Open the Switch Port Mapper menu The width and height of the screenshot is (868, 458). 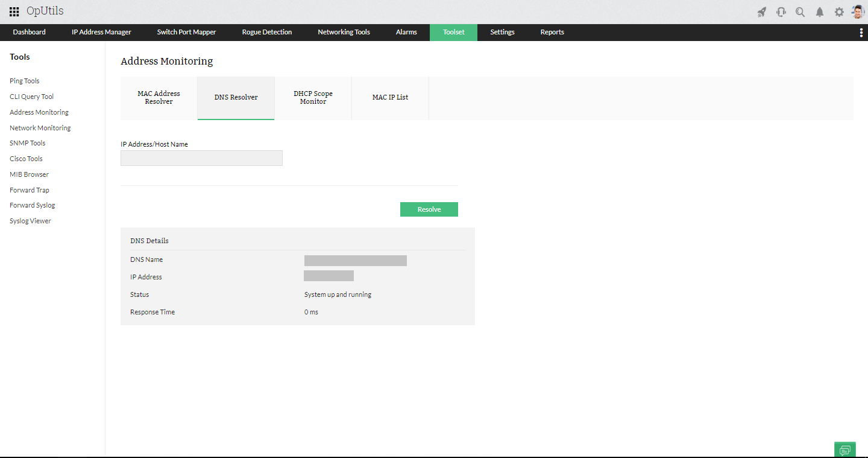tap(186, 33)
